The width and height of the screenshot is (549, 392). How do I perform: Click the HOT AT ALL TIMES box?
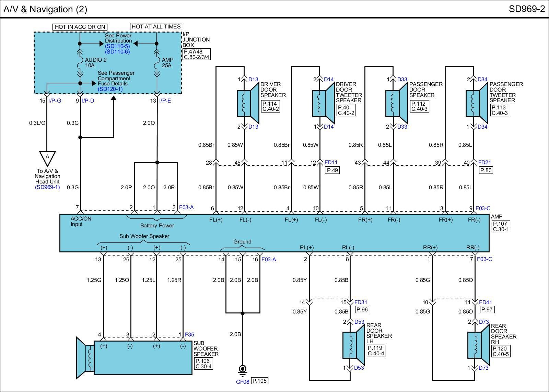point(156,26)
